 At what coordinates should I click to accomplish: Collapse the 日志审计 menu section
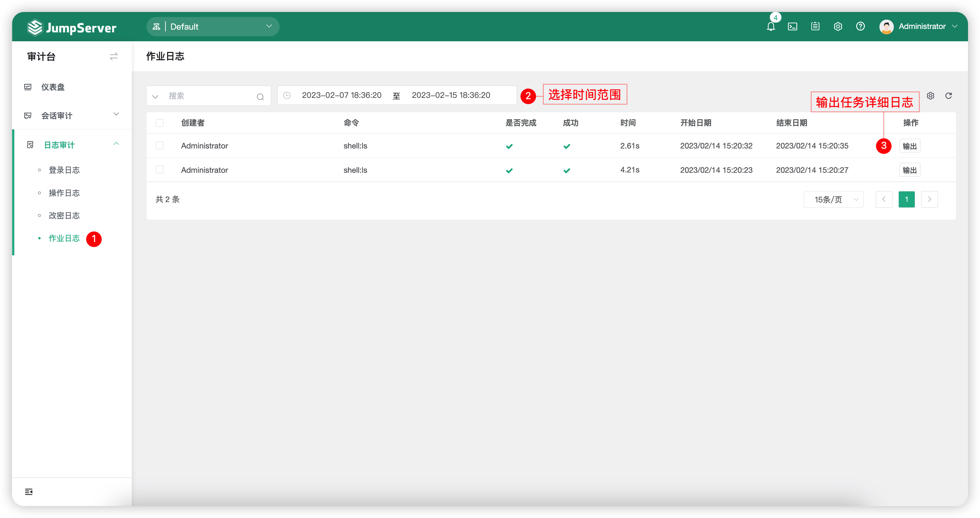[x=72, y=145]
